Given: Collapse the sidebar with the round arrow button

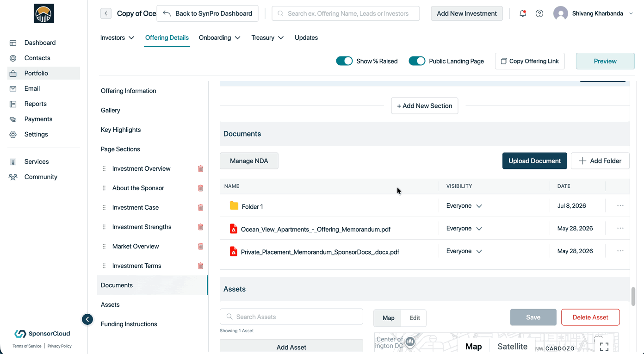Looking at the screenshot, I should (x=87, y=319).
